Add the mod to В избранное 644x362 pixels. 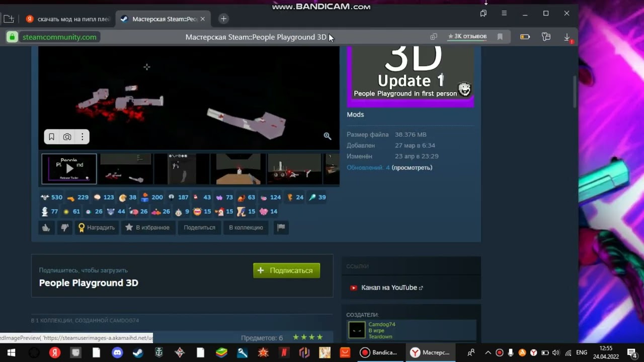pos(147,228)
